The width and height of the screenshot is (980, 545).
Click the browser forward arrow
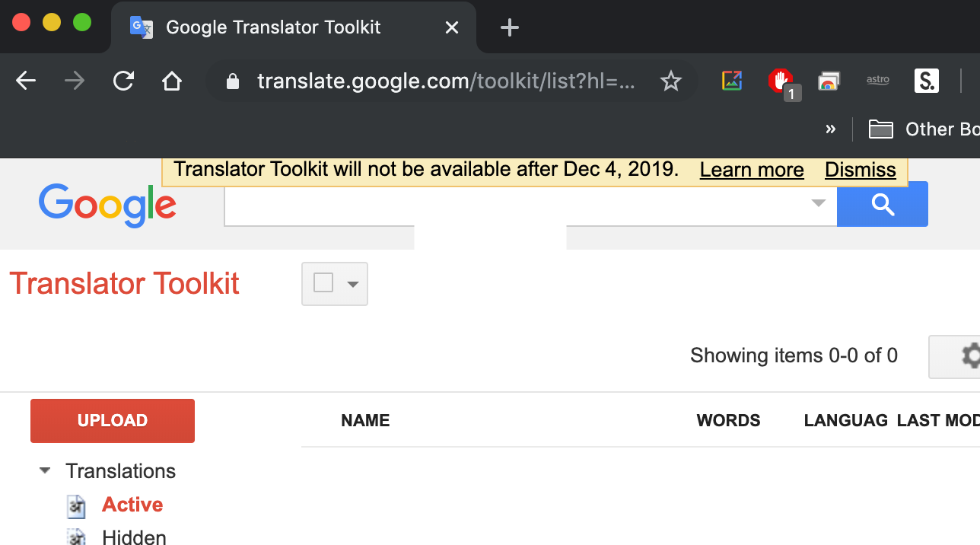pyautogui.click(x=75, y=81)
